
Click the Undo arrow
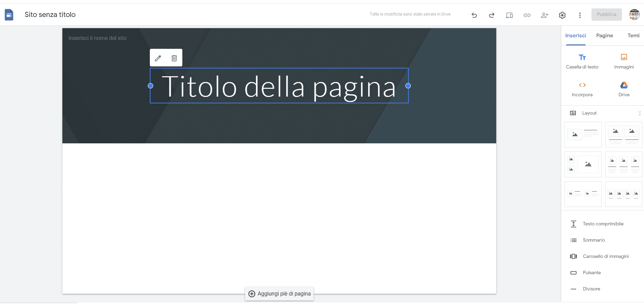474,15
